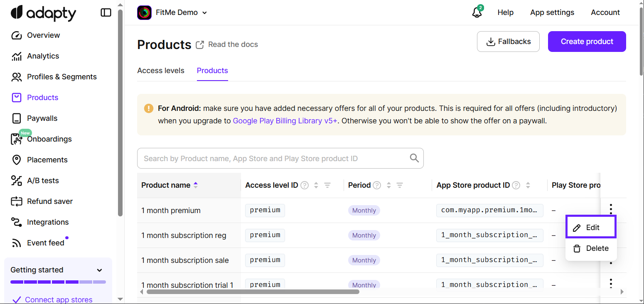Open three-dot menu for 1 month subscription trial
644x304 pixels.
click(610, 283)
